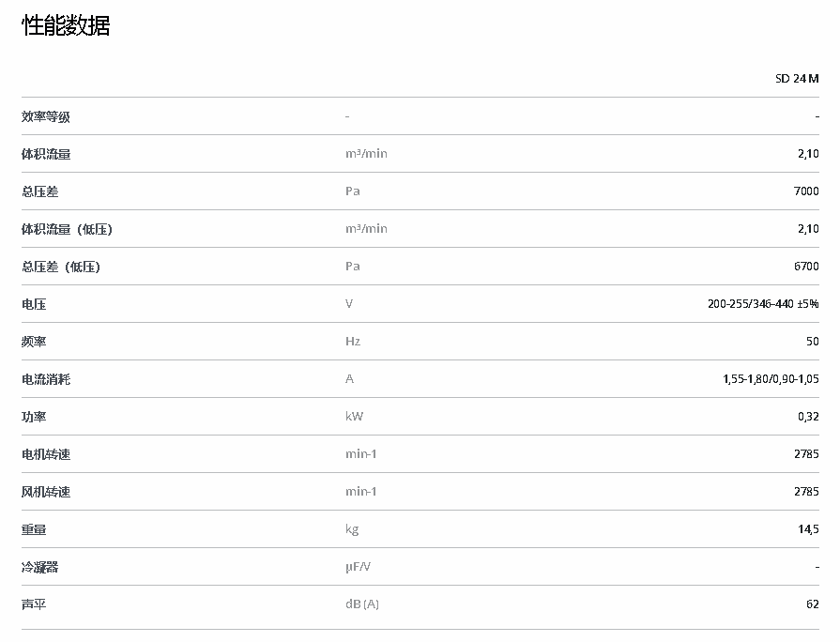The height and width of the screenshot is (642, 840).
Task: Click the 电流消耗 row label
Action: point(46,379)
